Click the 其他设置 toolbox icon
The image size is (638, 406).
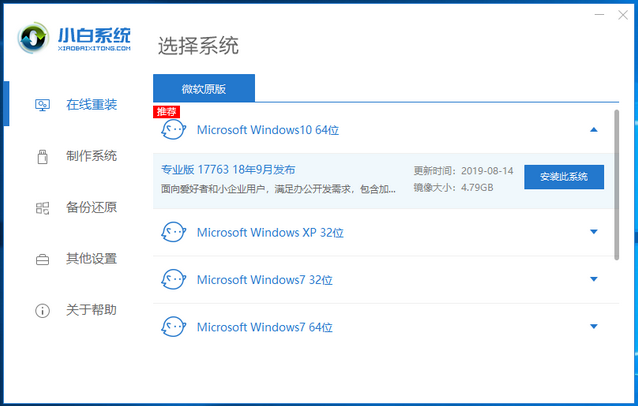[42, 260]
